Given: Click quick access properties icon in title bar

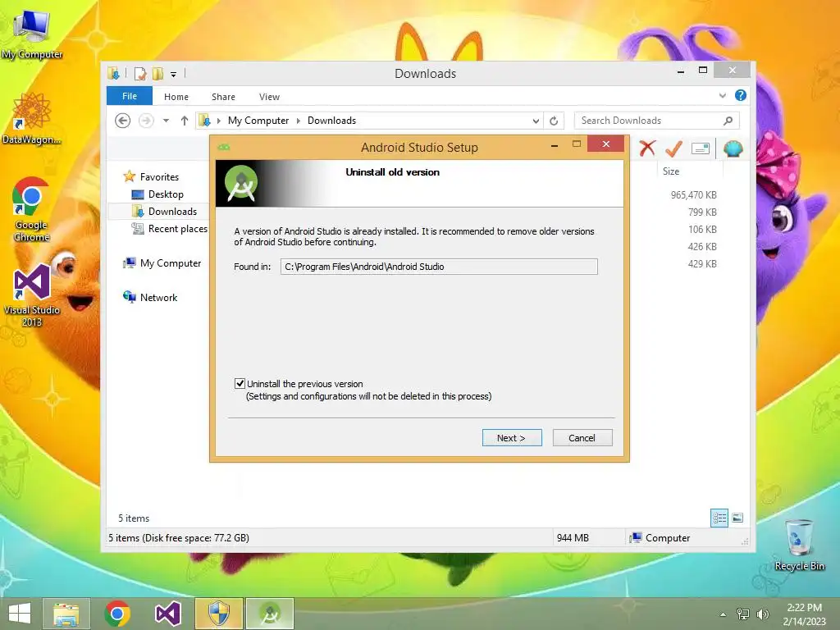Looking at the screenshot, I should [139, 73].
